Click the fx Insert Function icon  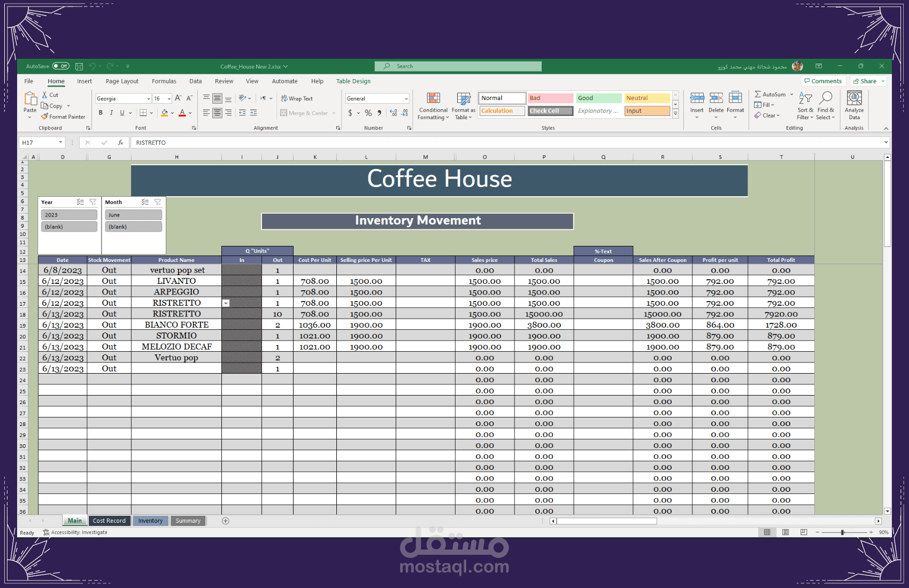121,143
